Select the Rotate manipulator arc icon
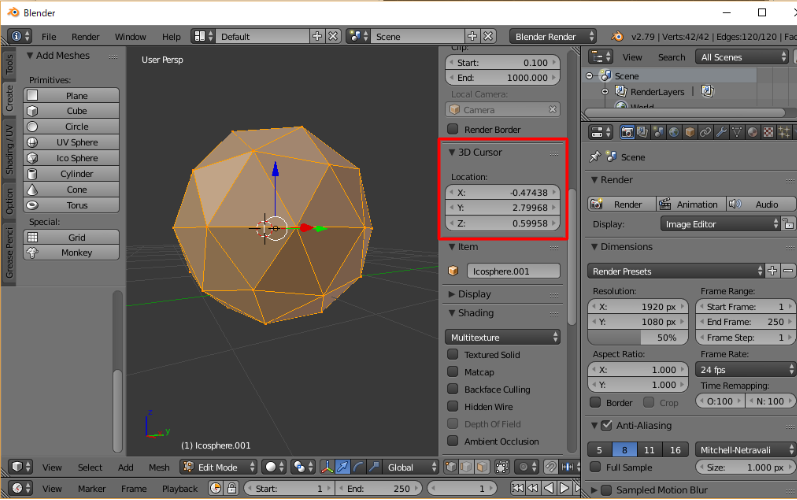The height and width of the screenshot is (500, 797). (x=358, y=467)
